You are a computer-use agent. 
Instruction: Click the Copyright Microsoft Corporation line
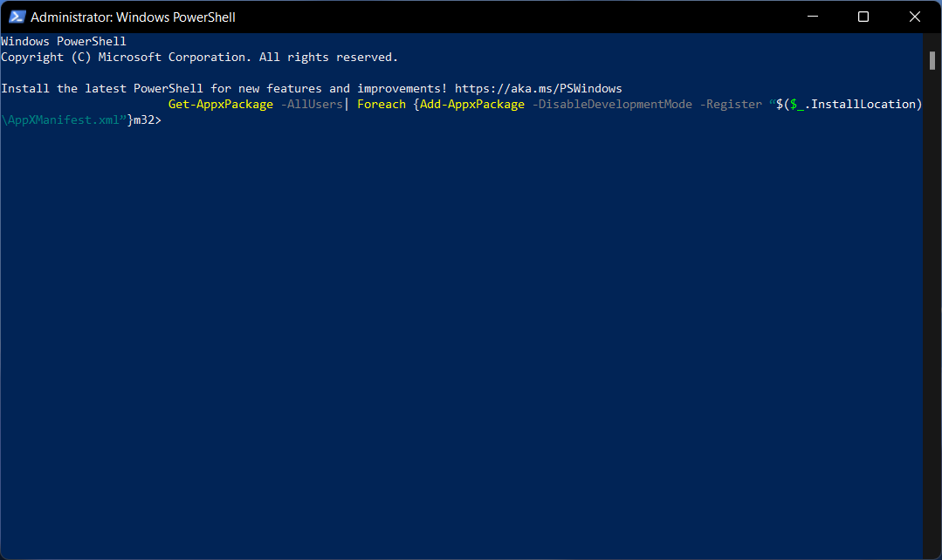pyautogui.click(x=199, y=57)
